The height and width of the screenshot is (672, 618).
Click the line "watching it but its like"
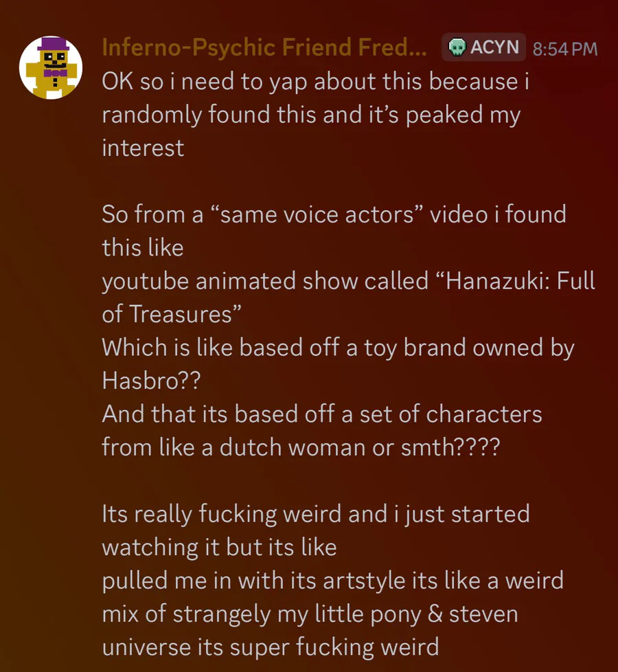coord(219,547)
